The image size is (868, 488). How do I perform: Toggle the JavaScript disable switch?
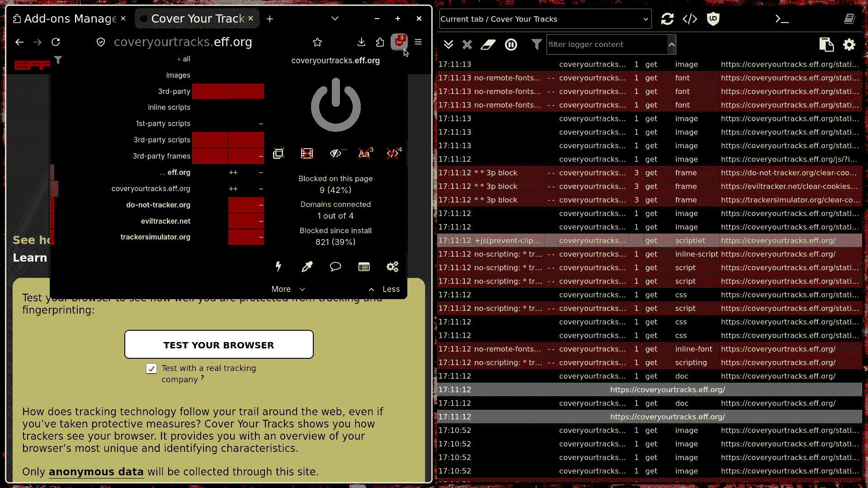pos(393,154)
